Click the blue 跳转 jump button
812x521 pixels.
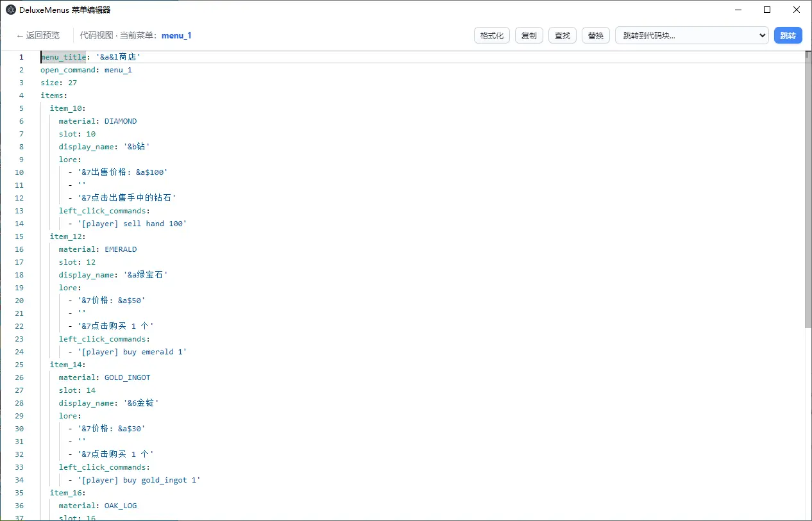coord(788,35)
